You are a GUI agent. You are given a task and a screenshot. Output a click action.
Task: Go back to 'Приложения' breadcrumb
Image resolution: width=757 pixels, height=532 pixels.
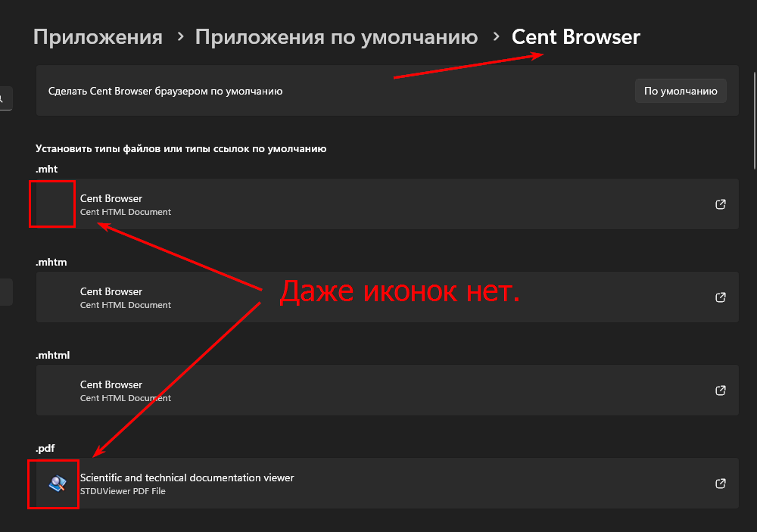pyautogui.click(x=98, y=37)
